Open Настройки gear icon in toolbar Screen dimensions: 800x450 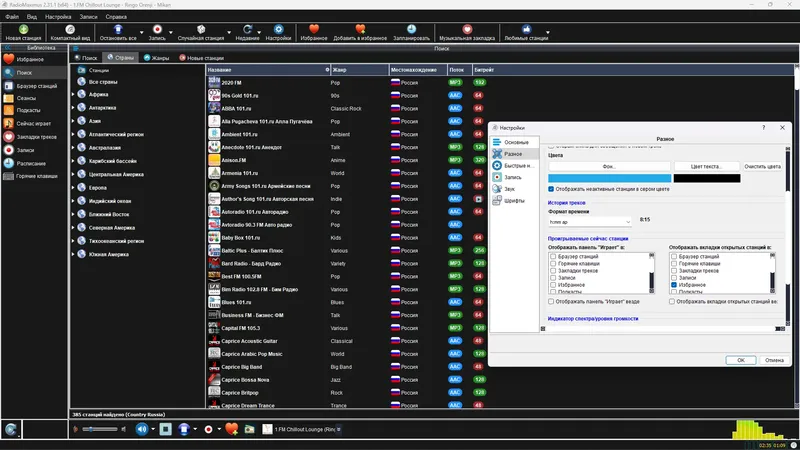[278, 30]
